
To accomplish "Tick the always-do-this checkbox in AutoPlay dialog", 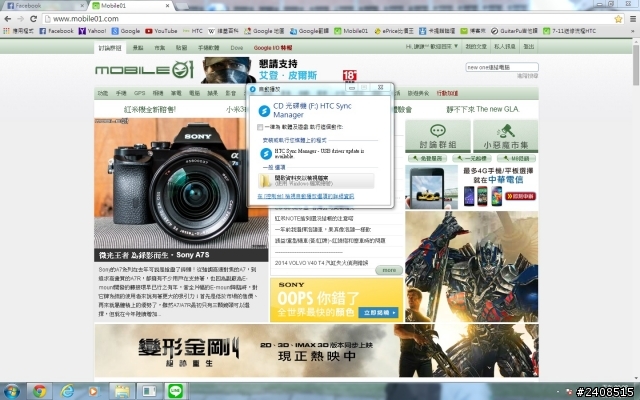I will [260, 127].
